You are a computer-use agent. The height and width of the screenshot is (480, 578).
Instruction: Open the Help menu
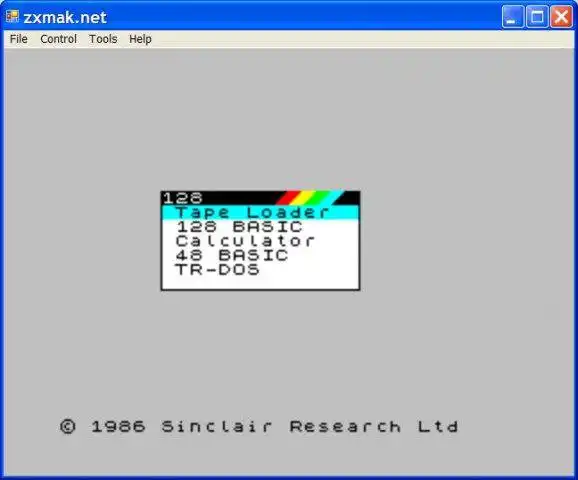point(140,39)
